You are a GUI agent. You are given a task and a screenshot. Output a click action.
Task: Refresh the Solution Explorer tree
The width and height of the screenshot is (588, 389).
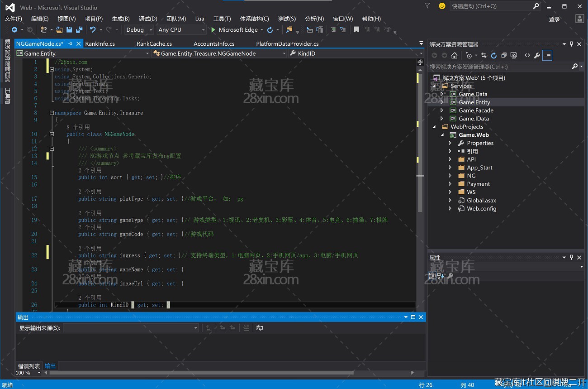pos(493,55)
